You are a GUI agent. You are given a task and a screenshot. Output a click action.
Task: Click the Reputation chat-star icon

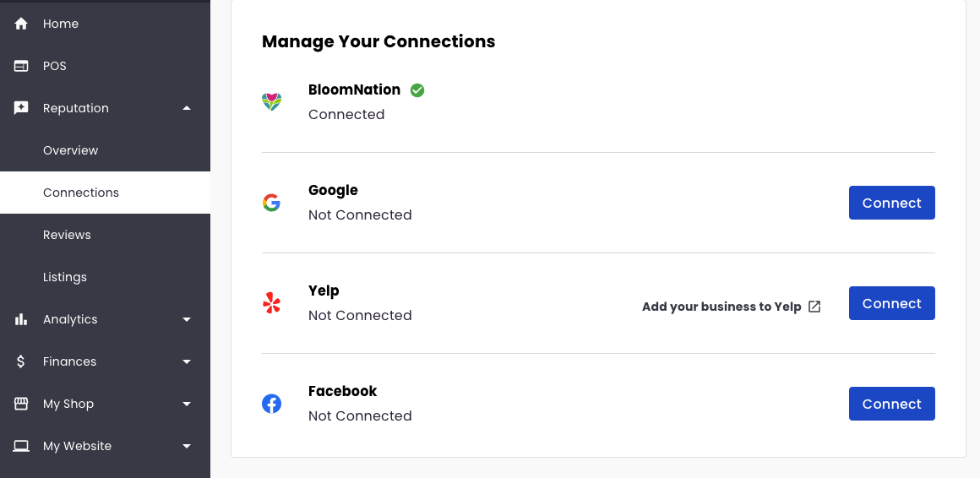click(20, 108)
